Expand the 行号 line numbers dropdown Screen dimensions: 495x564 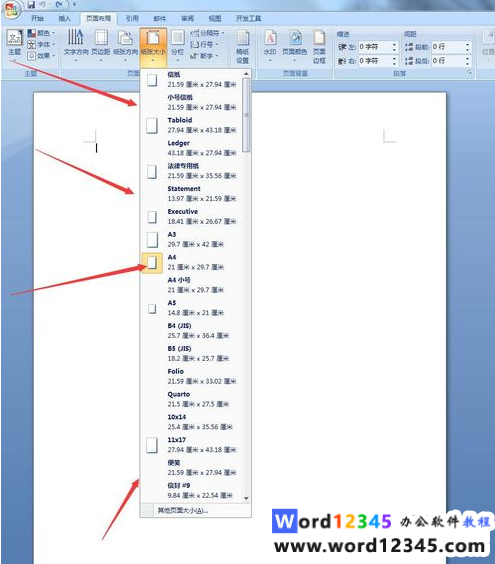click(x=204, y=44)
